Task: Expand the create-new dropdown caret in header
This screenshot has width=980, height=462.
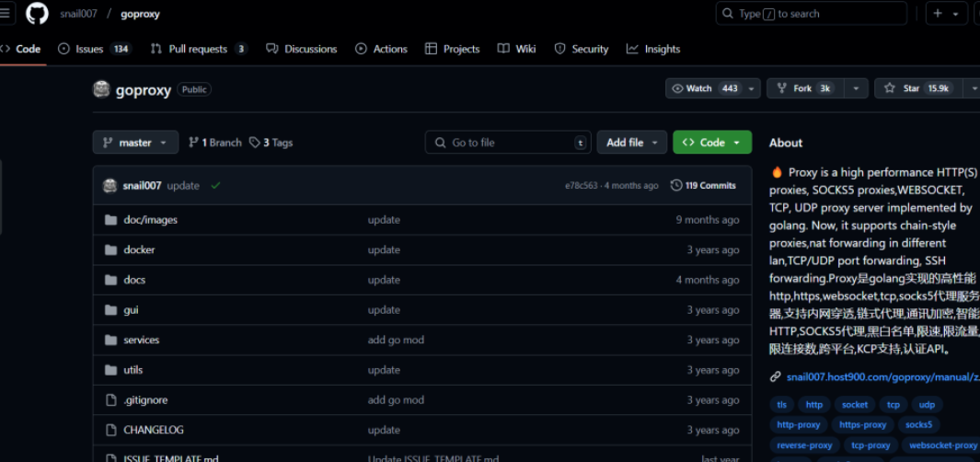Action: pos(956,14)
